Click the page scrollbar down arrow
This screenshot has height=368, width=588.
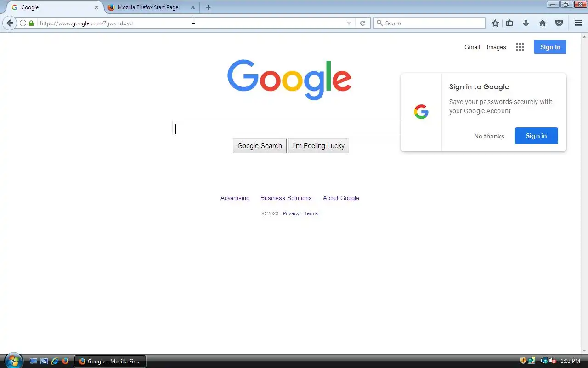(x=584, y=351)
